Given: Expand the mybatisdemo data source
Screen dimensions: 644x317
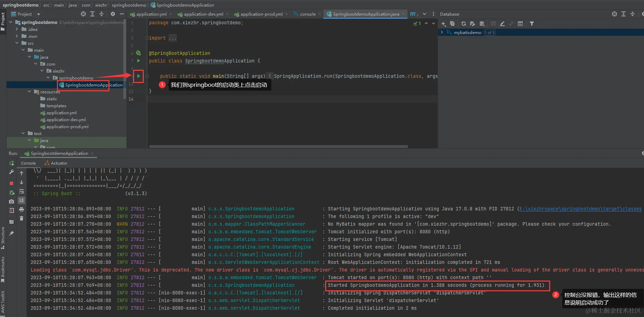Looking at the screenshot, I should click(x=442, y=32).
